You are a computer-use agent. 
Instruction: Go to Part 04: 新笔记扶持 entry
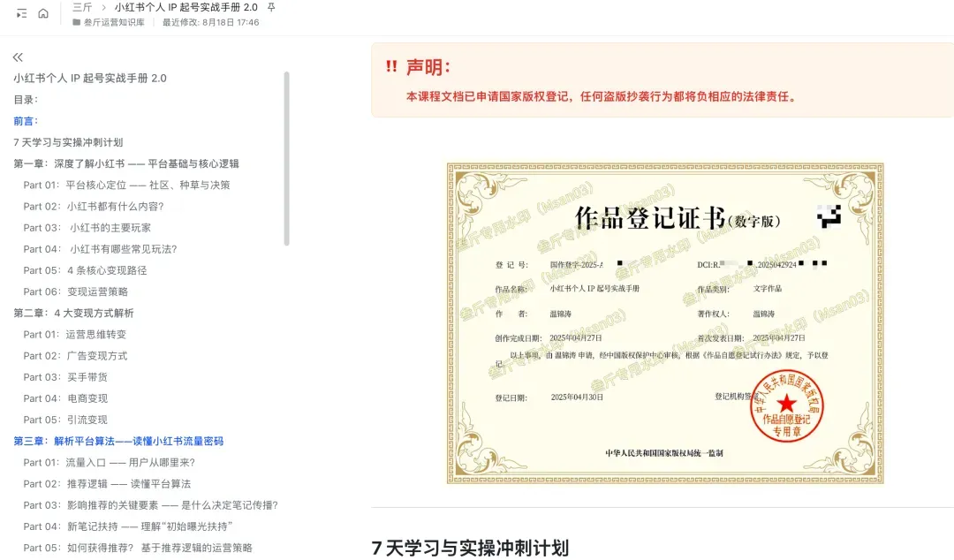127,526
